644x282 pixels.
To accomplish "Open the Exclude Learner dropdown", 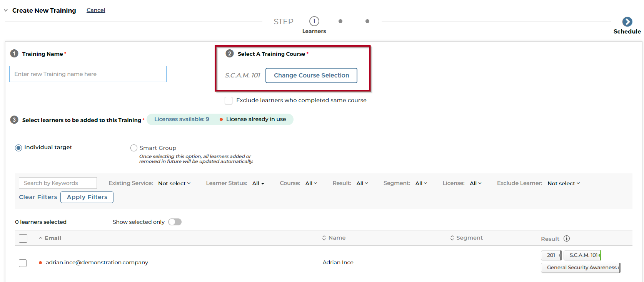I will (x=563, y=183).
